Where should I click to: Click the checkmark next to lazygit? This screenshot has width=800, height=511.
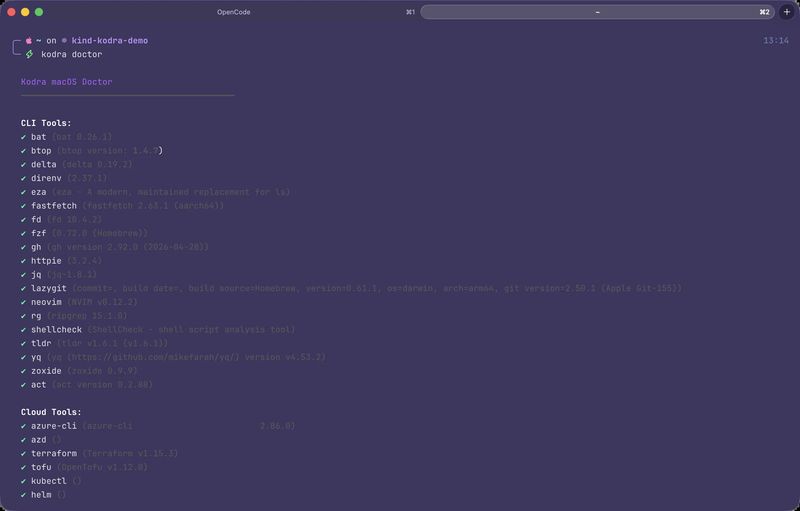[23, 288]
